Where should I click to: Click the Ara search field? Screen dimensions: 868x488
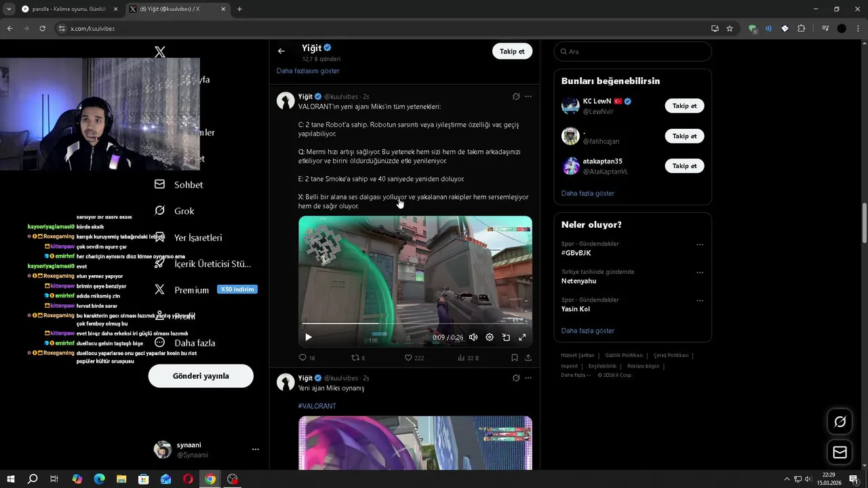pyautogui.click(x=633, y=52)
